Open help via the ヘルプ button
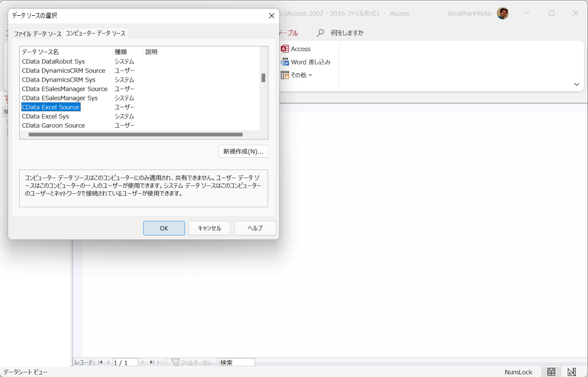Viewport: 588px width, 377px height. 254,228
